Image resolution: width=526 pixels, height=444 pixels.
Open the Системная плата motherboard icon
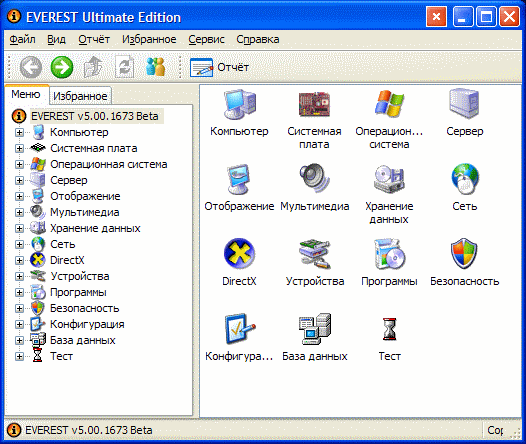coord(314,104)
